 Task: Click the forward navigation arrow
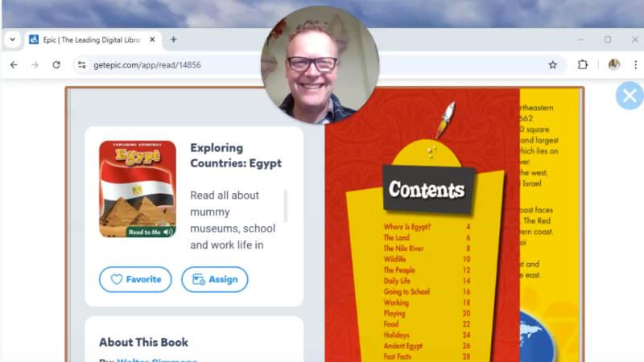click(35, 65)
